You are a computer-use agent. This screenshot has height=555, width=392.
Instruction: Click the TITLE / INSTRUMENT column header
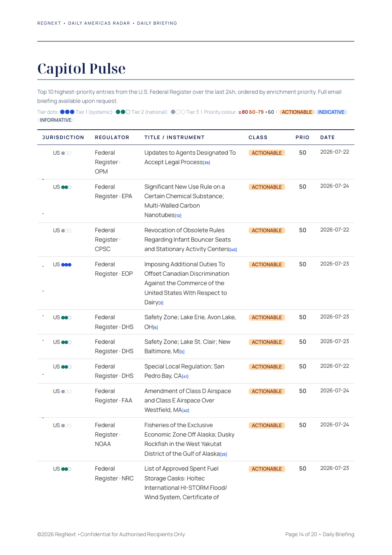(175, 137)
